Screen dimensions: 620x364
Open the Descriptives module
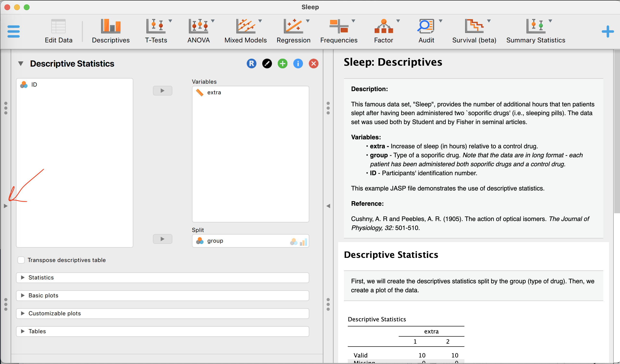pos(111,31)
